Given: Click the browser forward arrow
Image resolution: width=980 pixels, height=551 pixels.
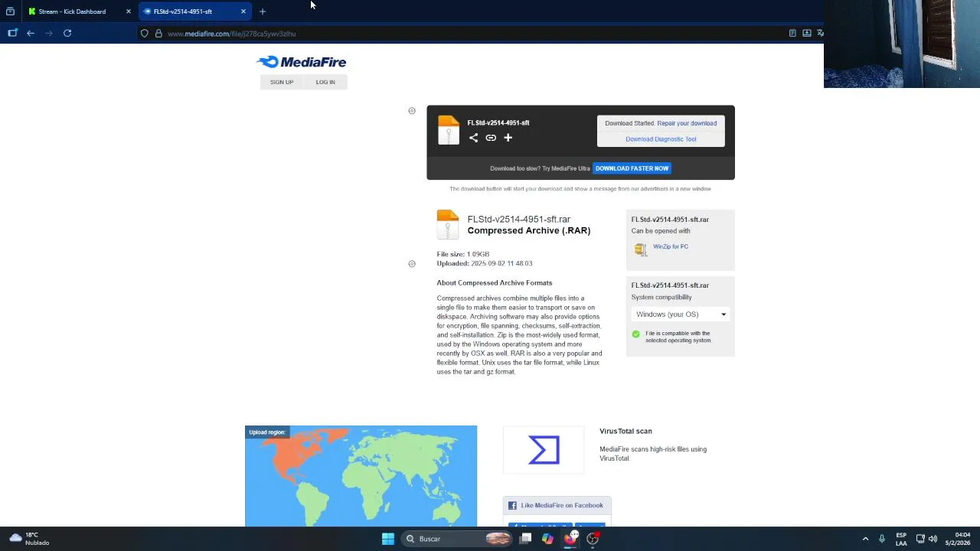Looking at the screenshot, I should pyautogui.click(x=49, y=33).
